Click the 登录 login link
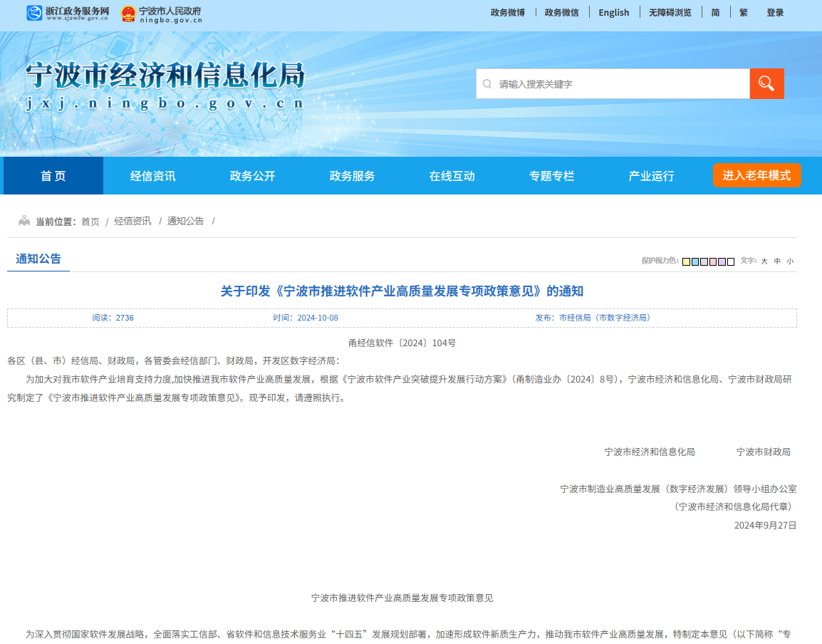Image resolution: width=822 pixels, height=644 pixels. click(775, 12)
